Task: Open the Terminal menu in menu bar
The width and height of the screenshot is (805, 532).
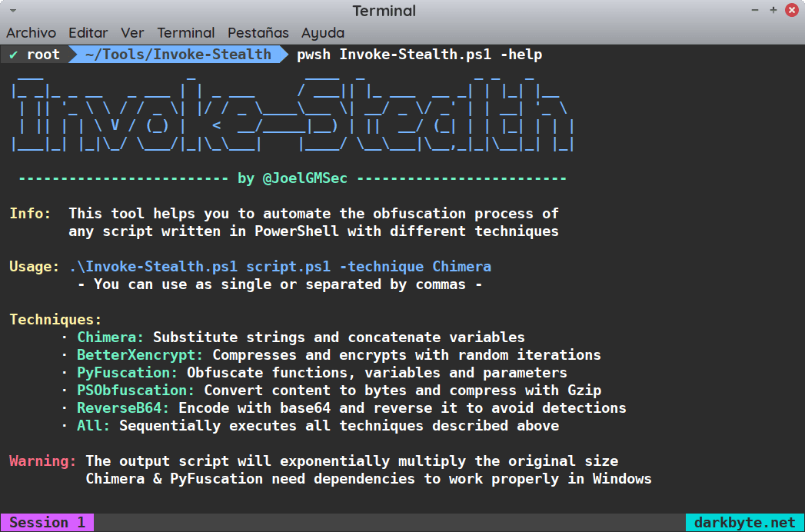Action: click(185, 33)
